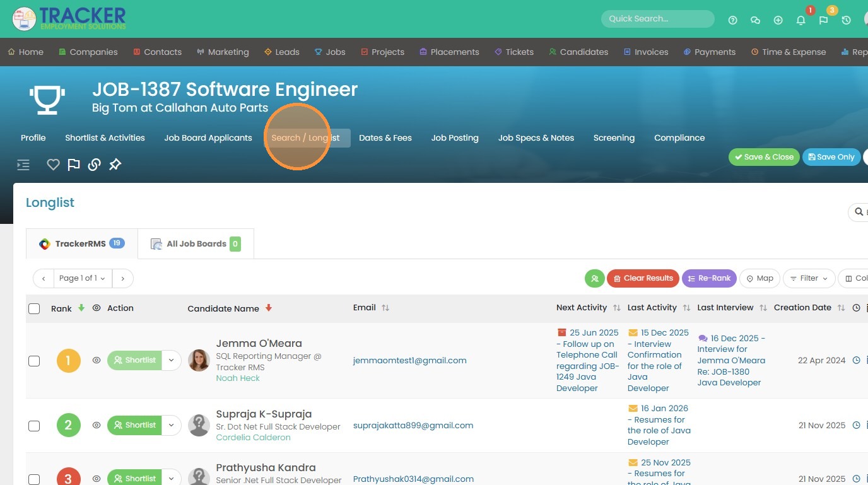
Task: Open the chat messages icon
Action: pos(755,20)
